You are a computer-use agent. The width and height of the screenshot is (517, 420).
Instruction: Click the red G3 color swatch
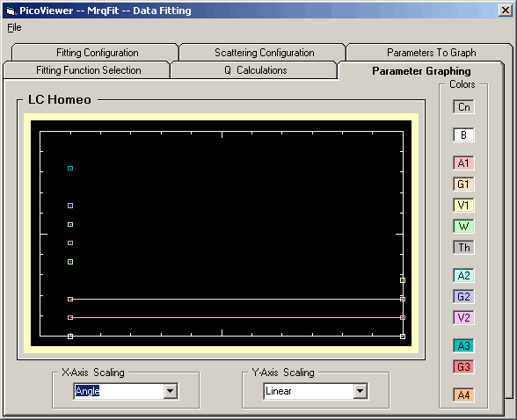pos(463,366)
